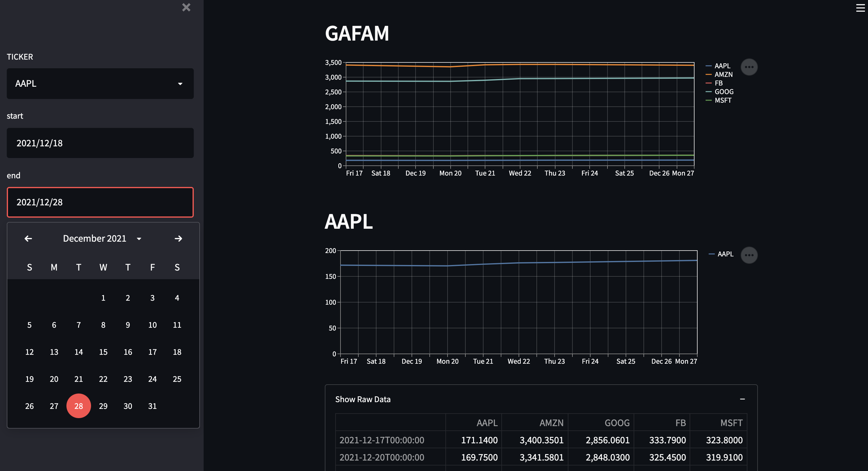Click the 325.4500 FB cell
Screen dimensions: 868x471
pos(662,457)
